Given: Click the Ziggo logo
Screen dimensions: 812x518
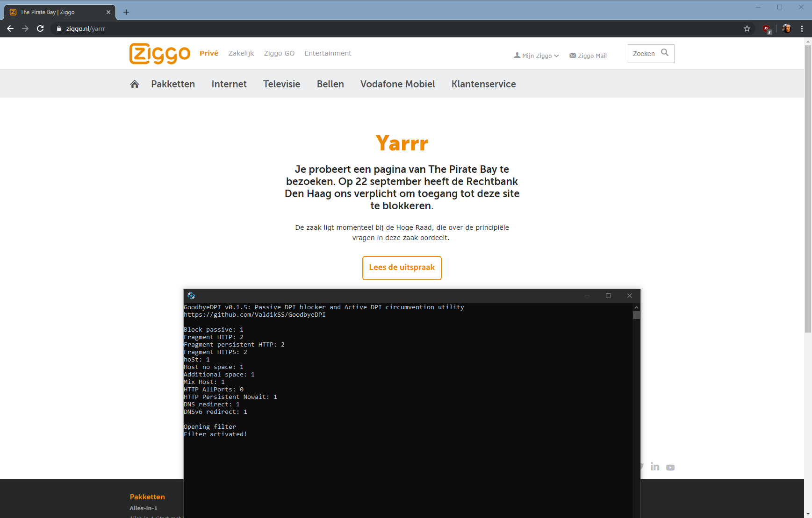Looking at the screenshot, I should point(159,54).
